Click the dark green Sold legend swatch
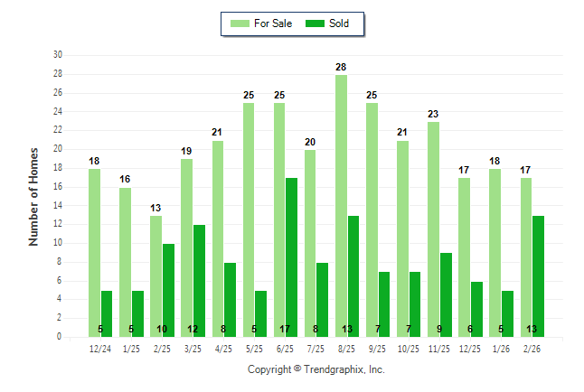The width and height of the screenshot is (584, 392). click(x=315, y=23)
